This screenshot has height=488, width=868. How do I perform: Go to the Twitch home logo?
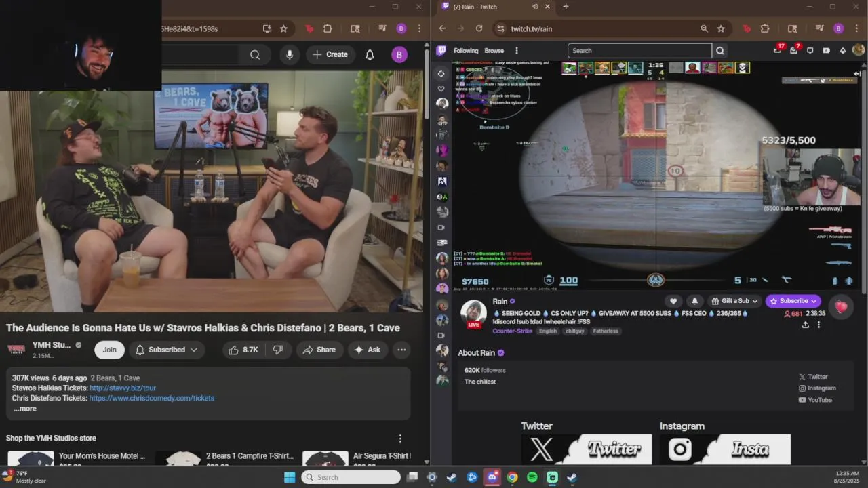[x=441, y=50]
